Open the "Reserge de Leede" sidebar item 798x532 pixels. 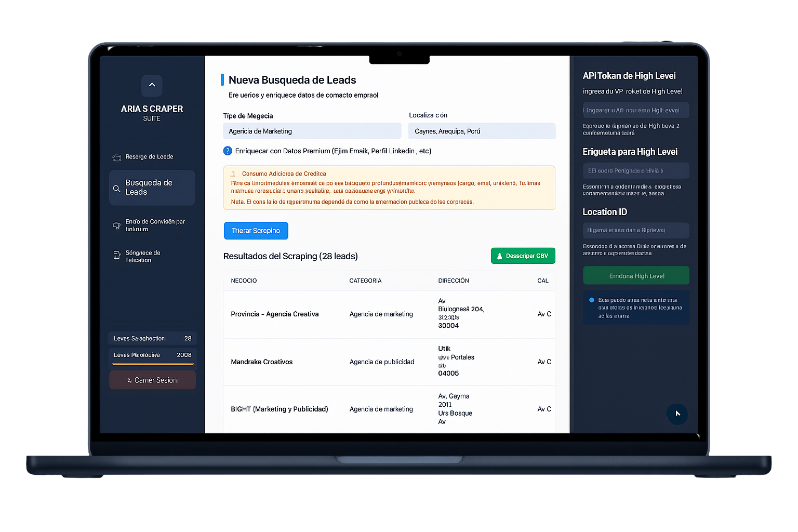[143, 157]
